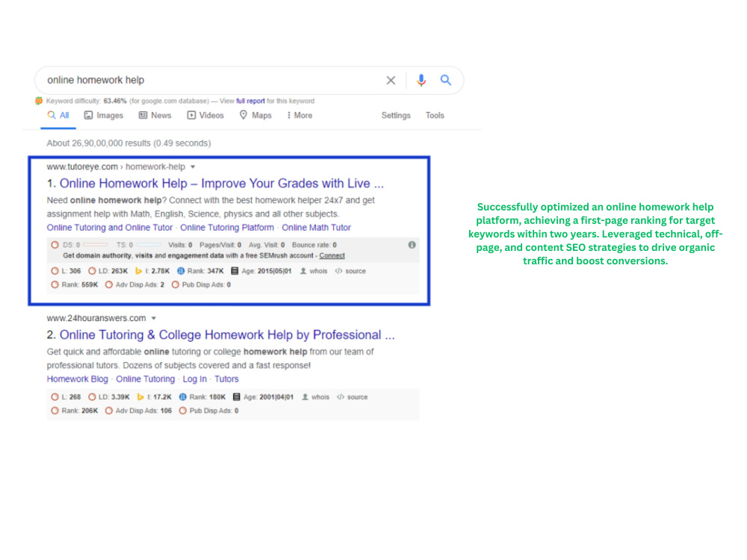Switch to the Videos tab
Screen dimensions: 747x560
pos(205,115)
